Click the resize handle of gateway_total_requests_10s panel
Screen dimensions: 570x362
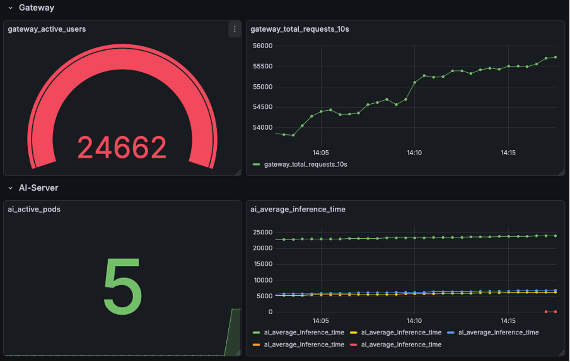coord(562,173)
